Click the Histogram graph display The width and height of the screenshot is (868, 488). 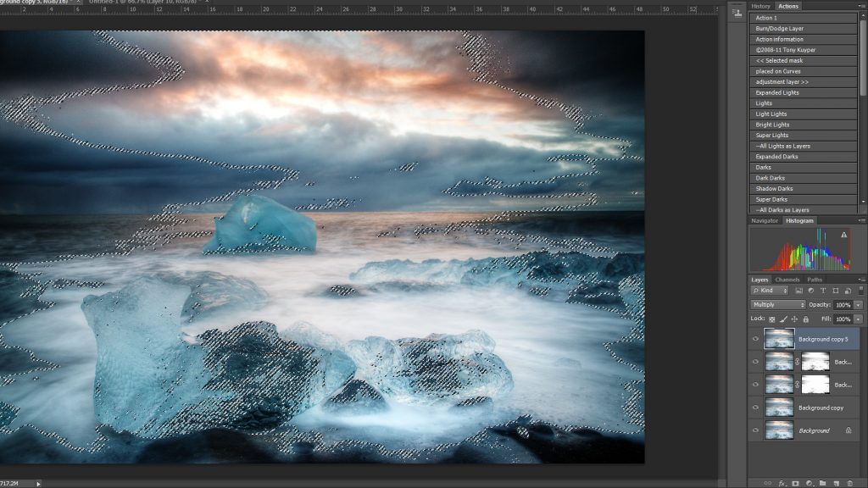coord(800,250)
